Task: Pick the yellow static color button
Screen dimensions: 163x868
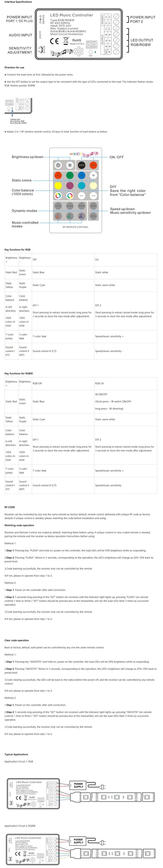Action: click(x=58, y=185)
